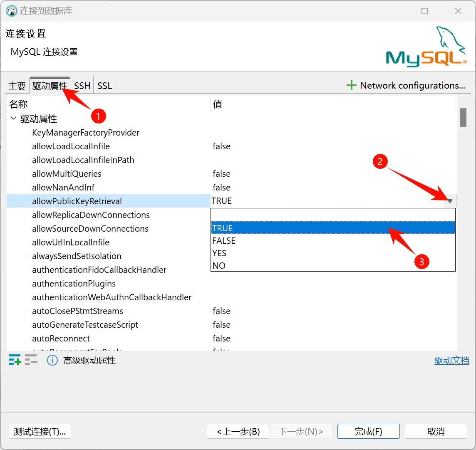476x450 pixels.
Task: Click the application icon in the title bar
Action: pyautogui.click(x=12, y=11)
